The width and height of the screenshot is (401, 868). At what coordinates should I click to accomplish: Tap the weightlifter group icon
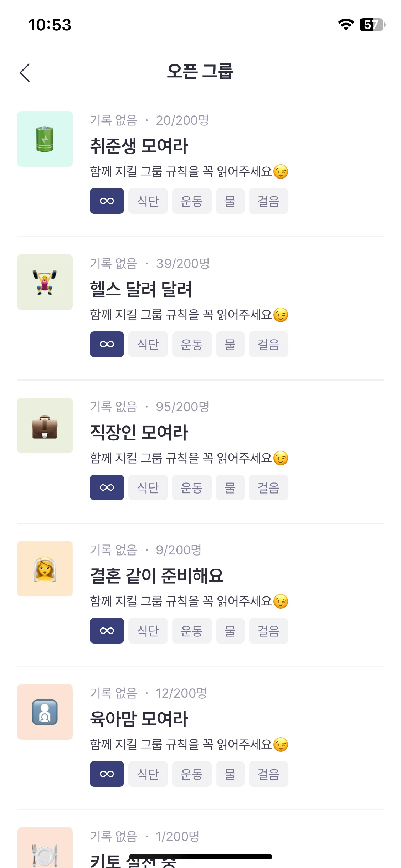pos(45,282)
